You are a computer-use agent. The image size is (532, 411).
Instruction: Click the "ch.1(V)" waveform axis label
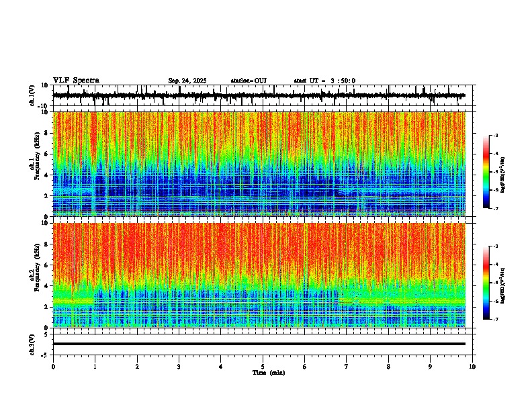coord(32,95)
